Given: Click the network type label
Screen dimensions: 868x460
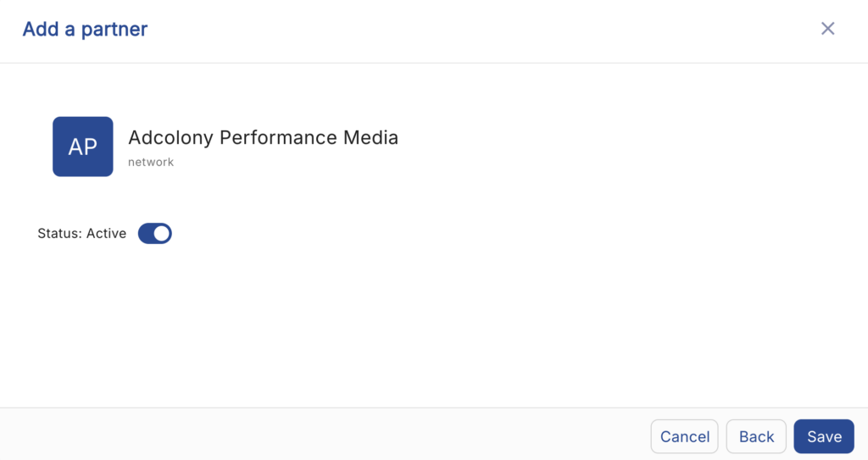Looking at the screenshot, I should tap(151, 162).
